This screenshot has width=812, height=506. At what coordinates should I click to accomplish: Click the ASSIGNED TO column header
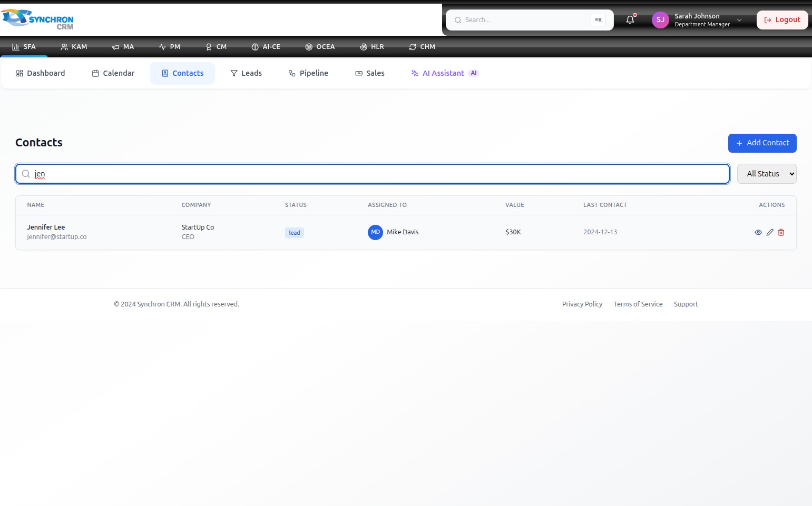(387, 205)
